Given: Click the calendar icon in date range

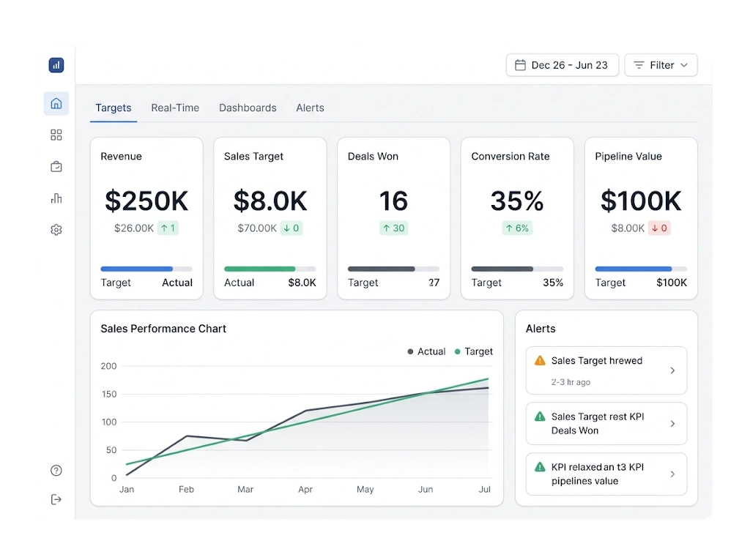Looking at the screenshot, I should 521,65.
